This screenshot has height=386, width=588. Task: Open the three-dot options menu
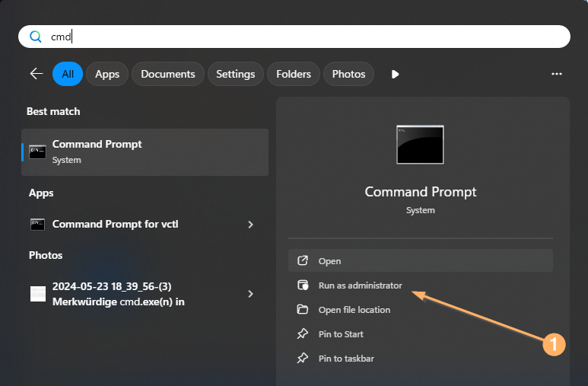[x=557, y=74]
